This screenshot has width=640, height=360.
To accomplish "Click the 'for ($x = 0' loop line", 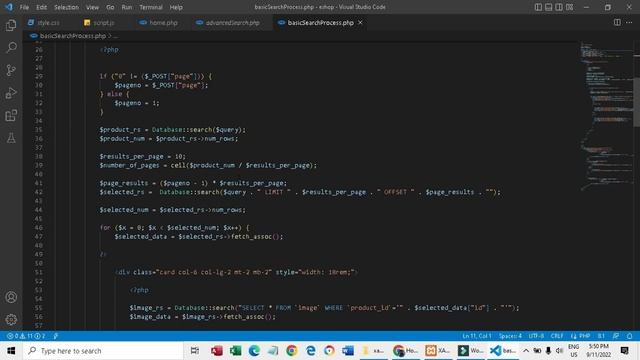I will [x=174, y=228].
